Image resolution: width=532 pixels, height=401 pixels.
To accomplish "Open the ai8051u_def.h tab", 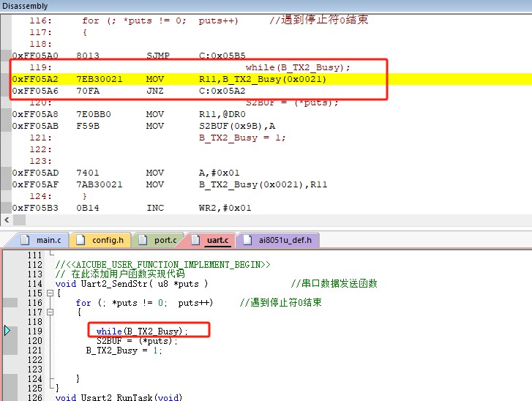I will point(278,240).
